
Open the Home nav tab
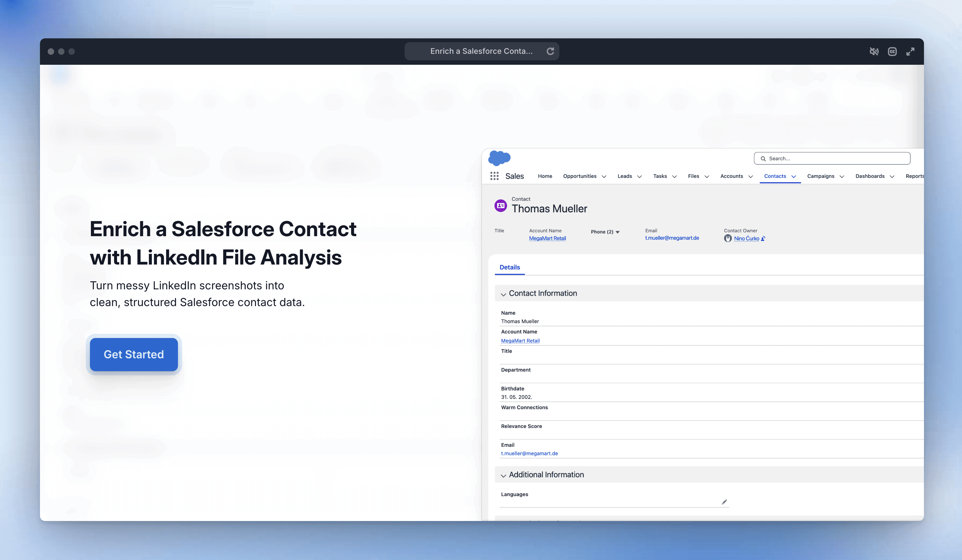coord(545,176)
